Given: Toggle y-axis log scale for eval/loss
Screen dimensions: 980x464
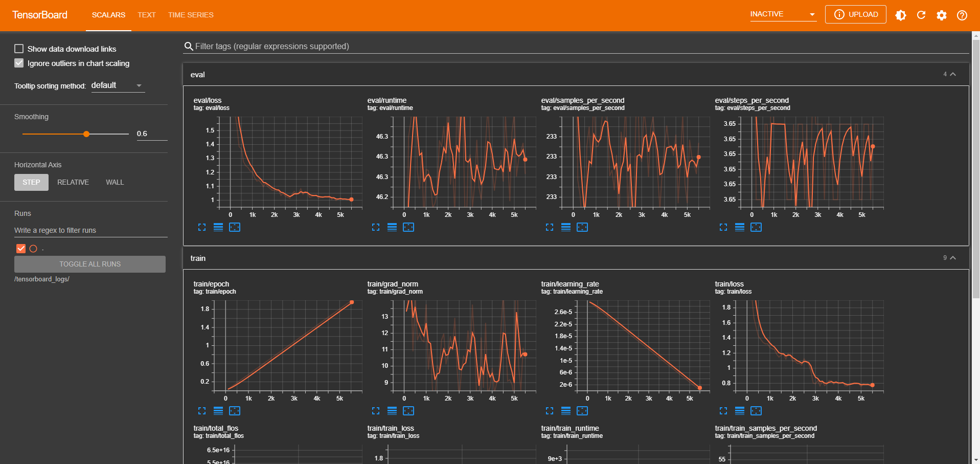Looking at the screenshot, I should point(218,227).
